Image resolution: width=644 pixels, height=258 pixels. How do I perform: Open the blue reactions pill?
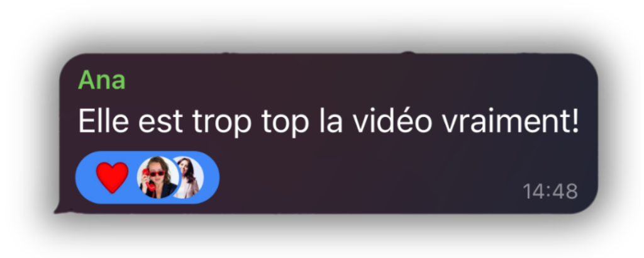pyautogui.click(x=147, y=177)
